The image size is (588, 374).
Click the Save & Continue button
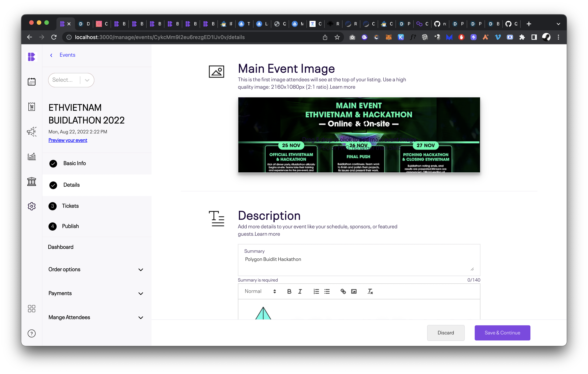502,333
